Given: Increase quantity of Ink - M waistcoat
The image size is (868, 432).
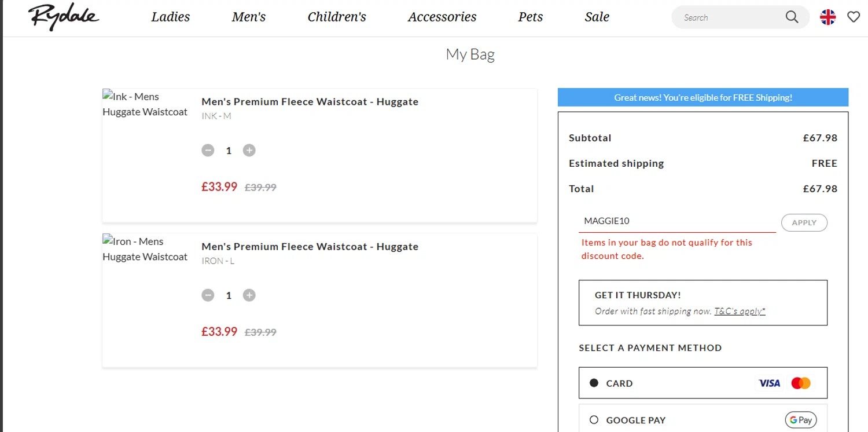Looking at the screenshot, I should tap(249, 151).
